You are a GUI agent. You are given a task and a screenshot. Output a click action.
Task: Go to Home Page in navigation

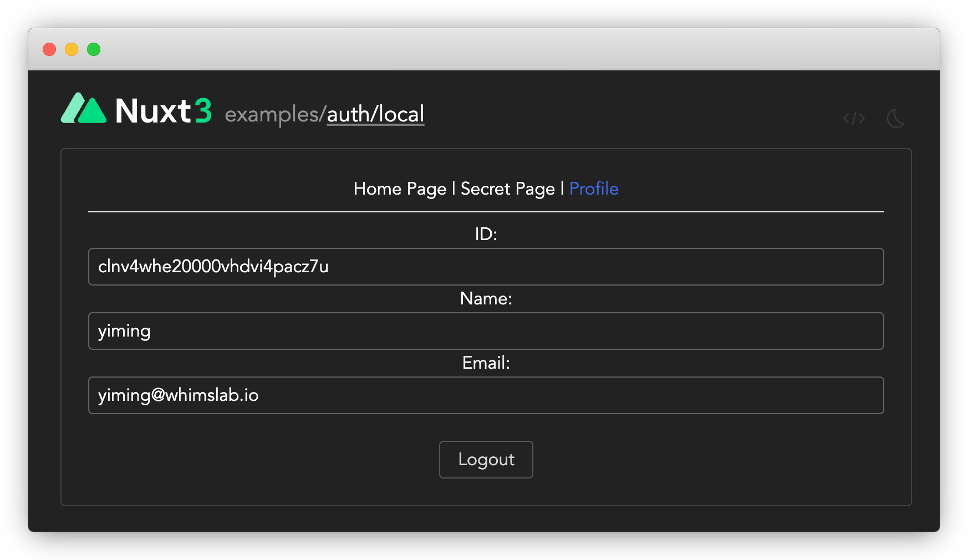click(400, 189)
